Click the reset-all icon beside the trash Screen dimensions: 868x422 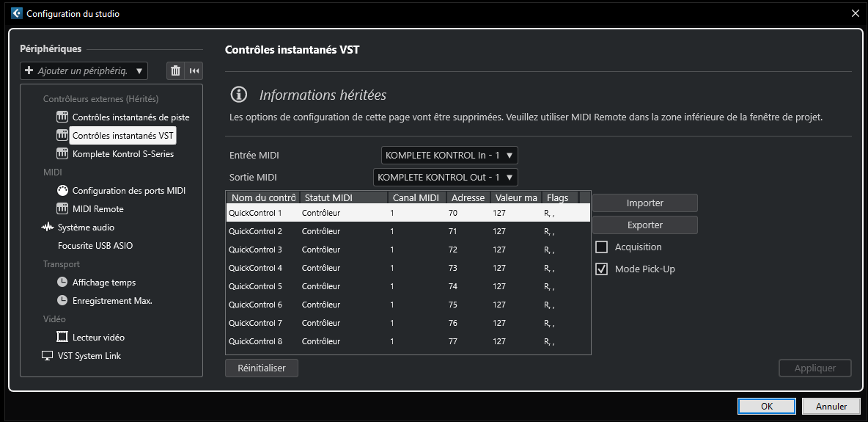click(x=194, y=70)
